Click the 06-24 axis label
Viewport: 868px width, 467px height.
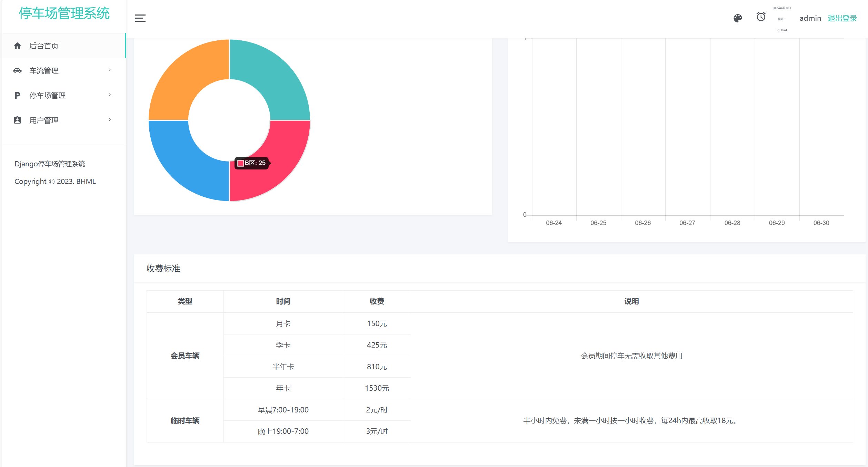click(x=554, y=223)
